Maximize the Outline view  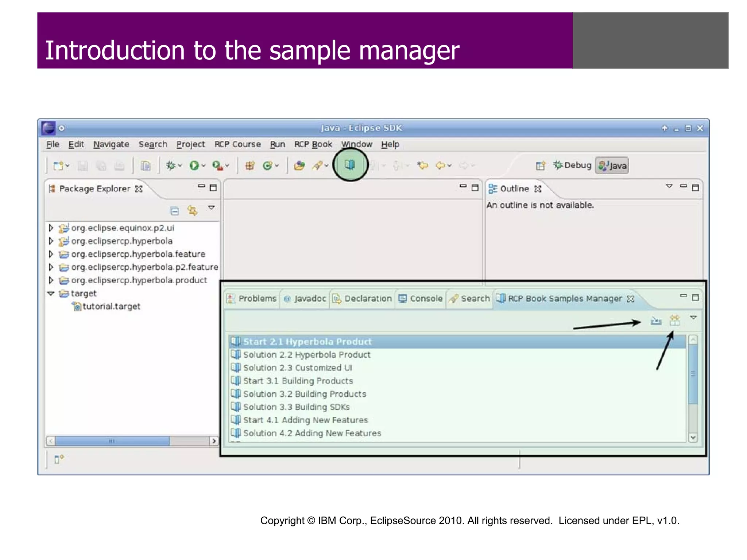(x=695, y=187)
